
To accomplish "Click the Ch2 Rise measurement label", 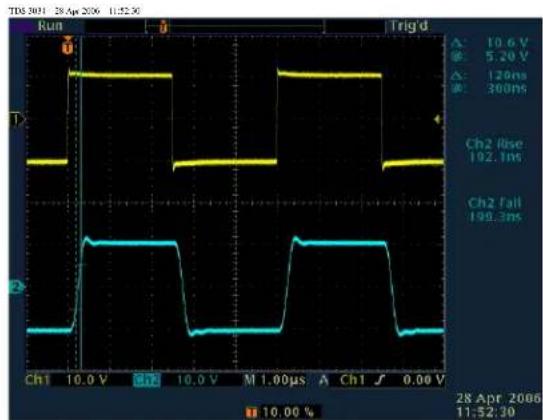I will 495,144.
